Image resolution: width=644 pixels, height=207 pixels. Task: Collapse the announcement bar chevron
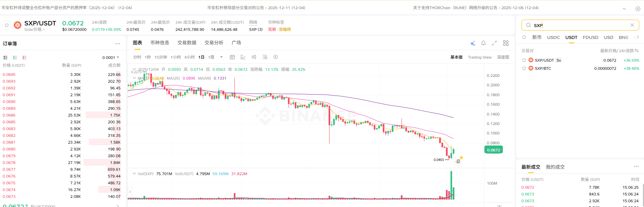(x=624, y=9)
